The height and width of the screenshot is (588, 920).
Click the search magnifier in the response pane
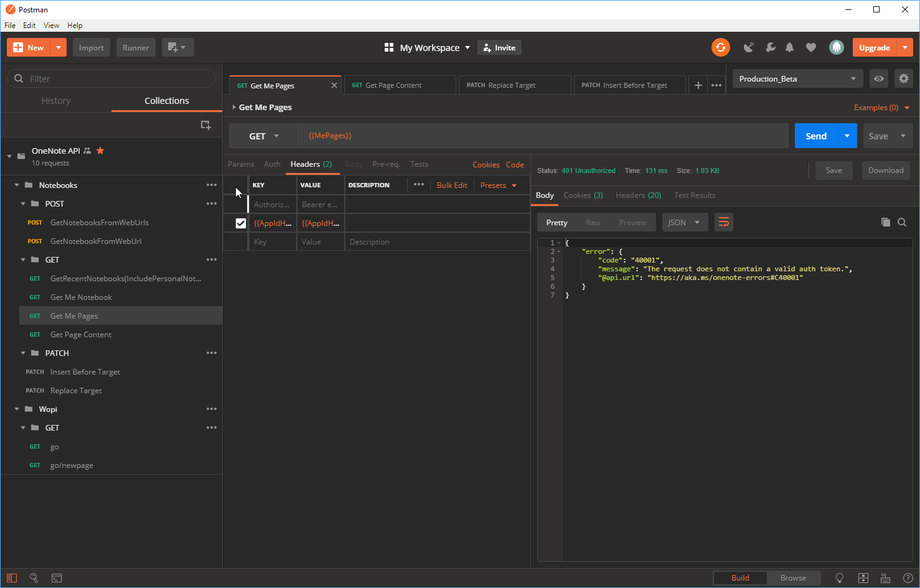(902, 222)
